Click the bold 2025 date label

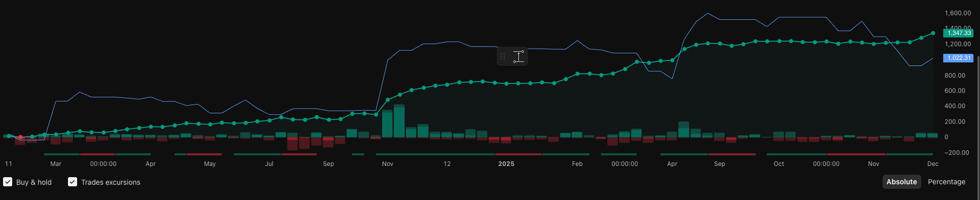[506, 164]
